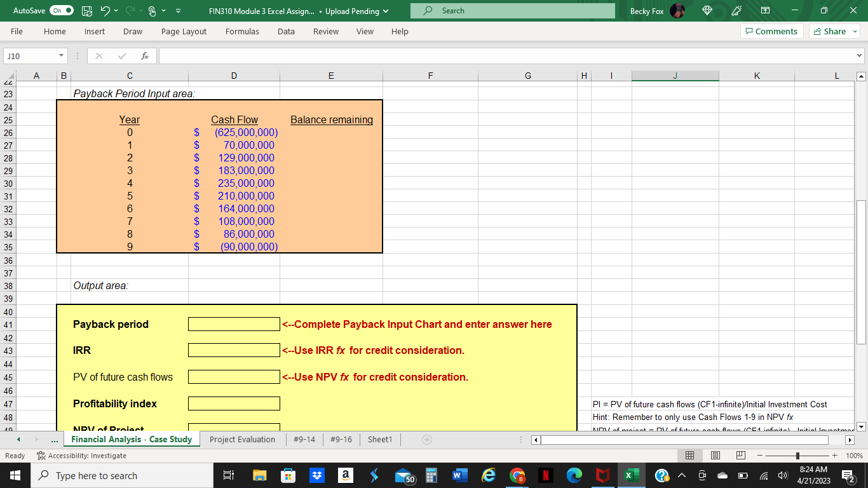
Task: Click the Payback period answer input box
Action: click(234, 324)
